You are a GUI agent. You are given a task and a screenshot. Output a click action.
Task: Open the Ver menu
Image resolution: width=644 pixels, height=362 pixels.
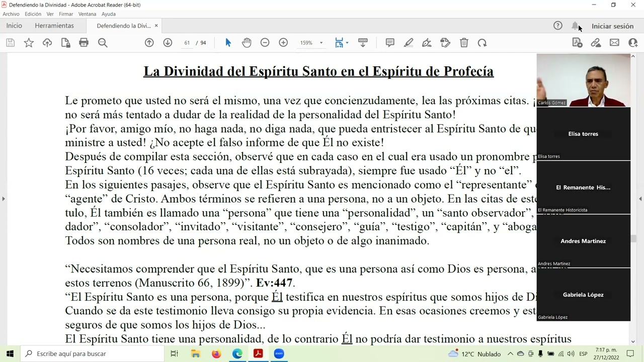[50, 14]
